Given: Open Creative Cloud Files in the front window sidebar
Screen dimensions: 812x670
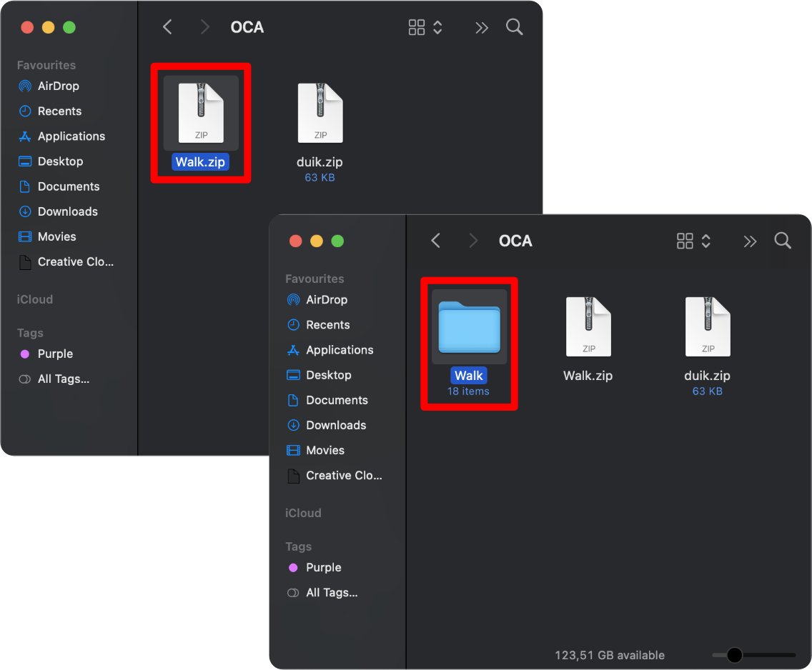Looking at the screenshot, I should pyautogui.click(x=343, y=475).
